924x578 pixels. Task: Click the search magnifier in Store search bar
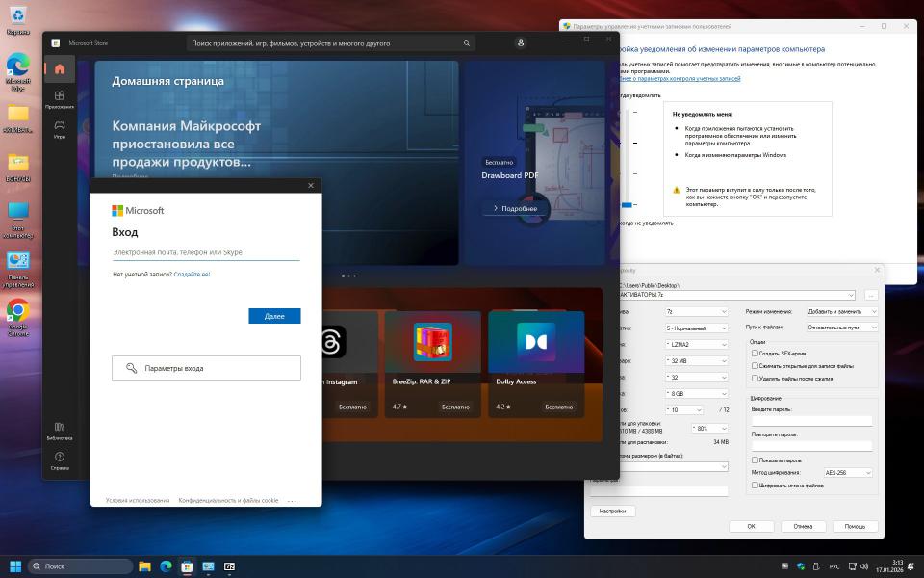(x=467, y=43)
